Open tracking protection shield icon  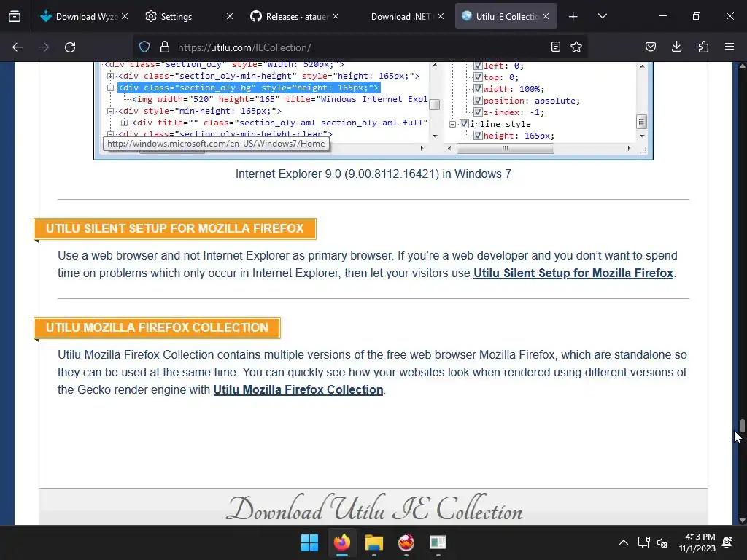pos(144,47)
